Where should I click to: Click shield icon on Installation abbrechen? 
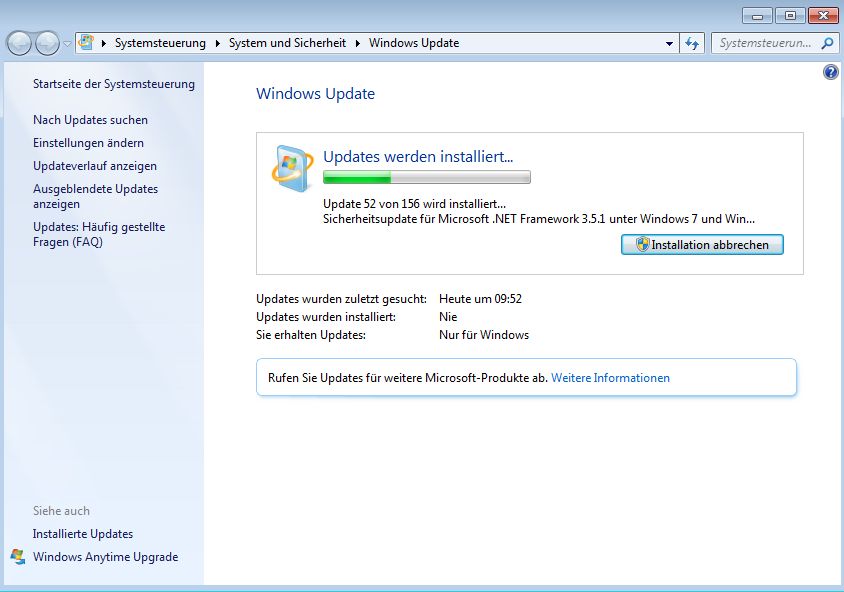tap(642, 244)
